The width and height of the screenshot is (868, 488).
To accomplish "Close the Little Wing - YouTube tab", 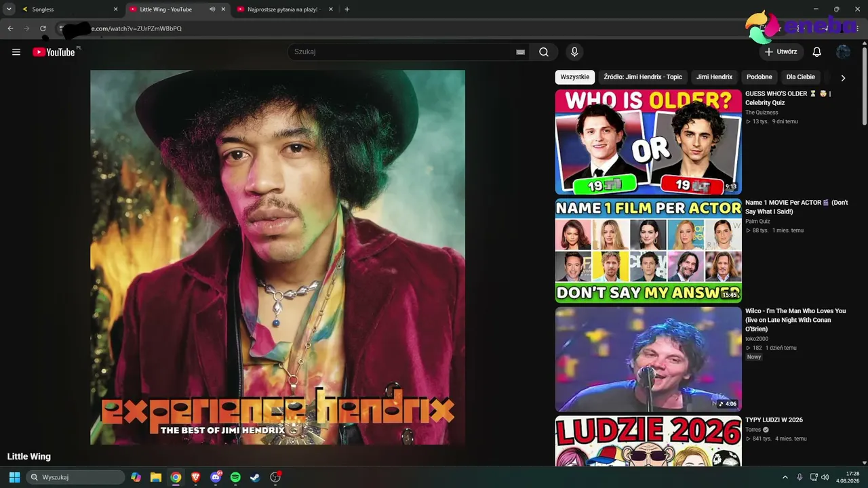I will click(x=223, y=9).
